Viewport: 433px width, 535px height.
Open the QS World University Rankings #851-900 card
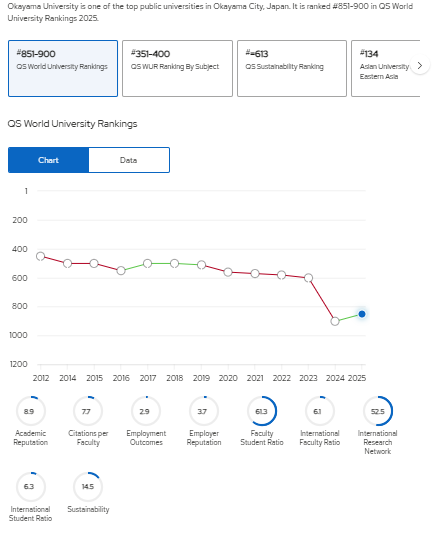[63, 68]
